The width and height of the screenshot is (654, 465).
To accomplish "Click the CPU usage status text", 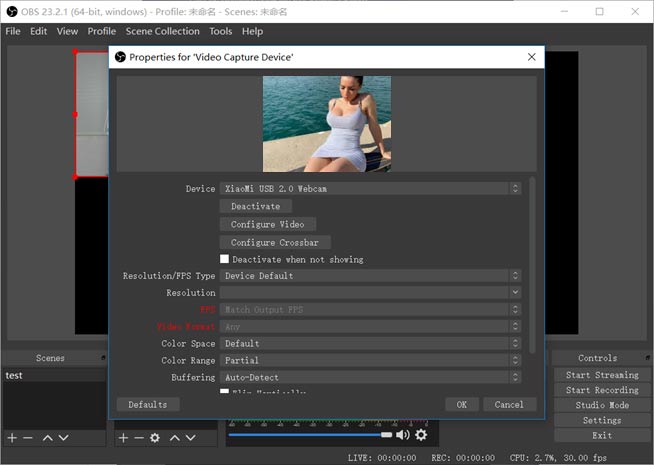I will coord(558,457).
